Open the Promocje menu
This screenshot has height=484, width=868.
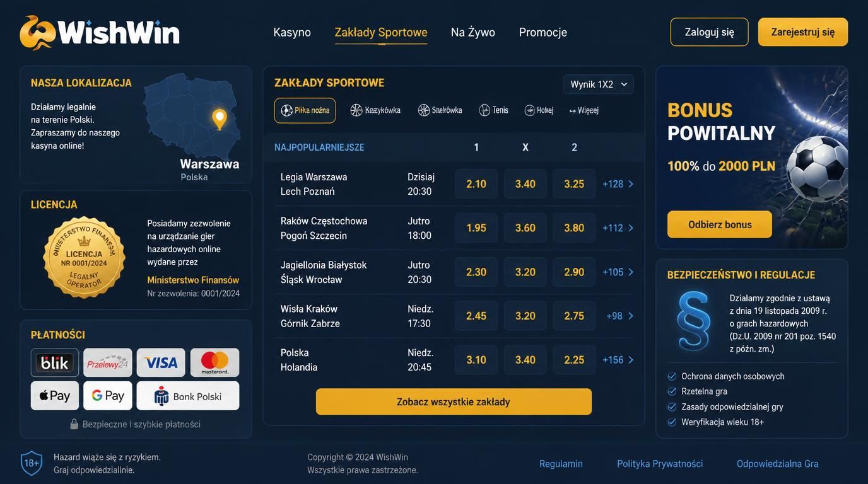point(543,32)
